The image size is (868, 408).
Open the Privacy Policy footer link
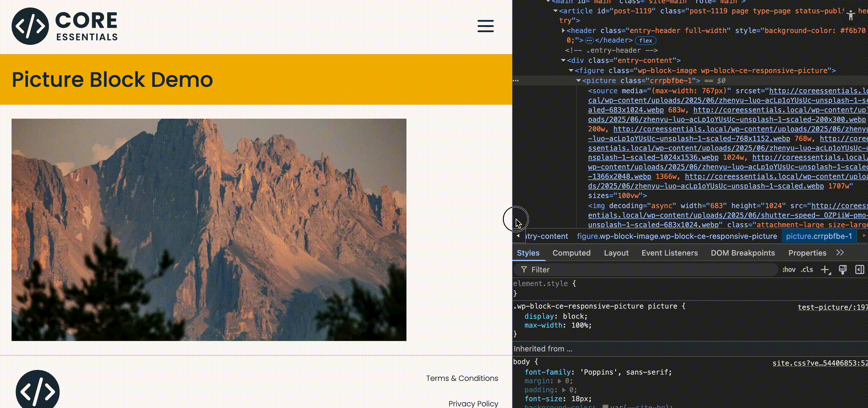click(473, 403)
